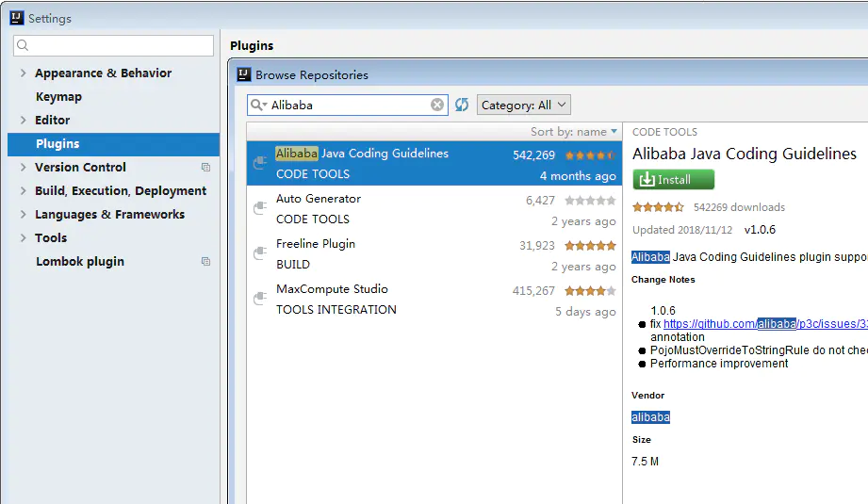Open search history via plugin search magnifier

[x=258, y=105]
